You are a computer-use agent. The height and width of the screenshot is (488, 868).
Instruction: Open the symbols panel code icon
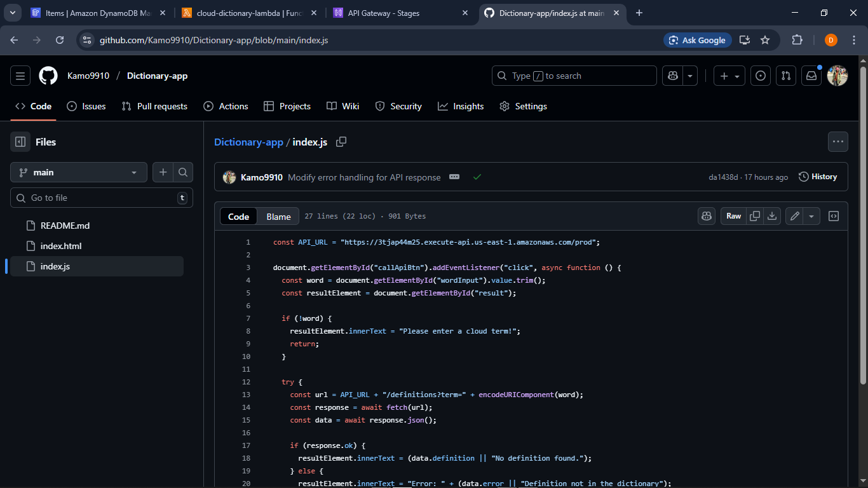tap(833, 216)
